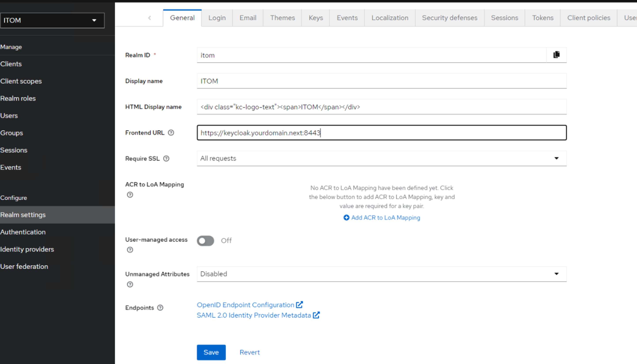Open the Require SSL dropdown
The height and width of the screenshot is (364, 637).
556,158
